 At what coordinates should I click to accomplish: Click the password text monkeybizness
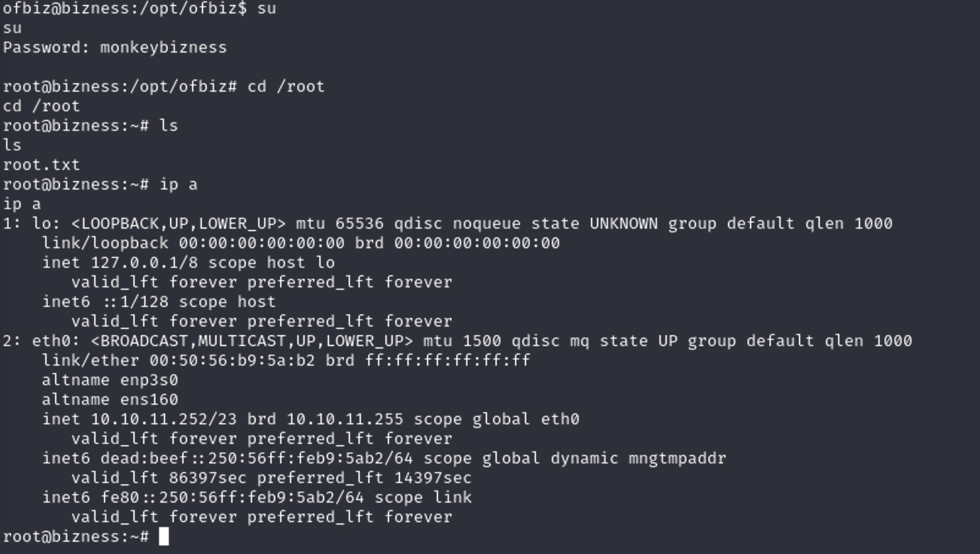163,48
